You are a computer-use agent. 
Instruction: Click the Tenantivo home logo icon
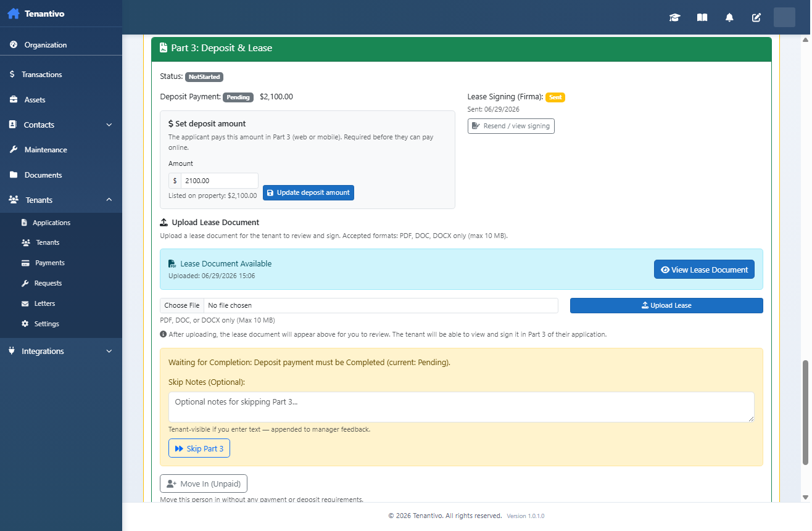14,14
